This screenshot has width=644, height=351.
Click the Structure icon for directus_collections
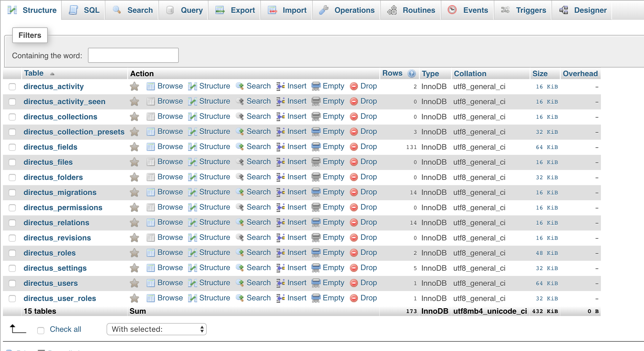(192, 116)
